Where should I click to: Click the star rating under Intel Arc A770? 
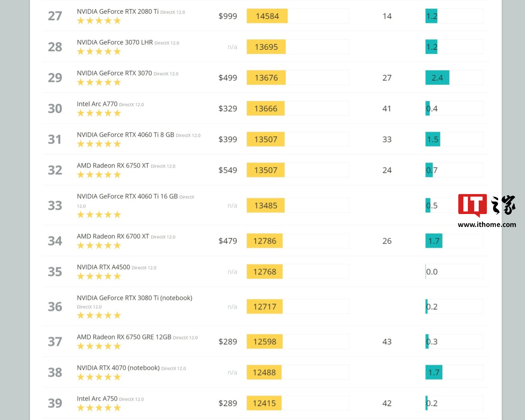(x=99, y=113)
